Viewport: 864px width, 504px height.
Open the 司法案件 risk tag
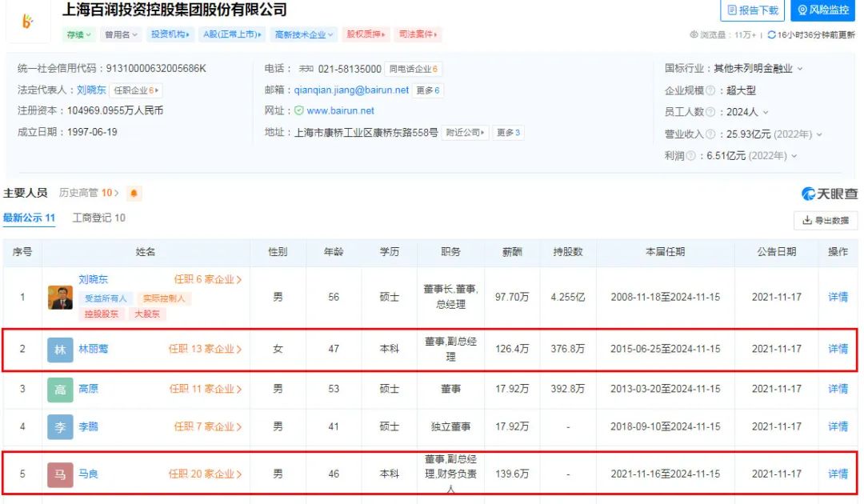[x=418, y=34]
